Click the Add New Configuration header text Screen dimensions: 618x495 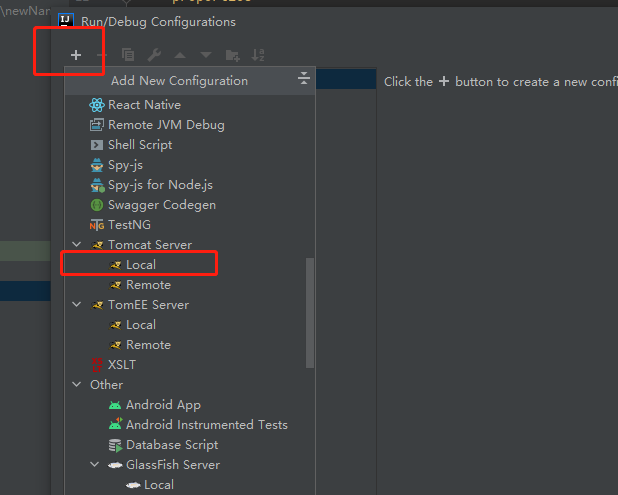(x=179, y=81)
